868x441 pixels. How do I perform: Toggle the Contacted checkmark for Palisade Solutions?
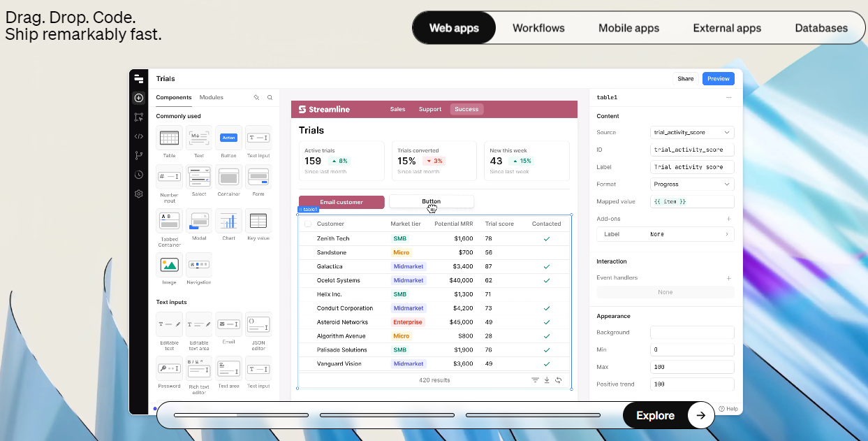(x=547, y=350)
